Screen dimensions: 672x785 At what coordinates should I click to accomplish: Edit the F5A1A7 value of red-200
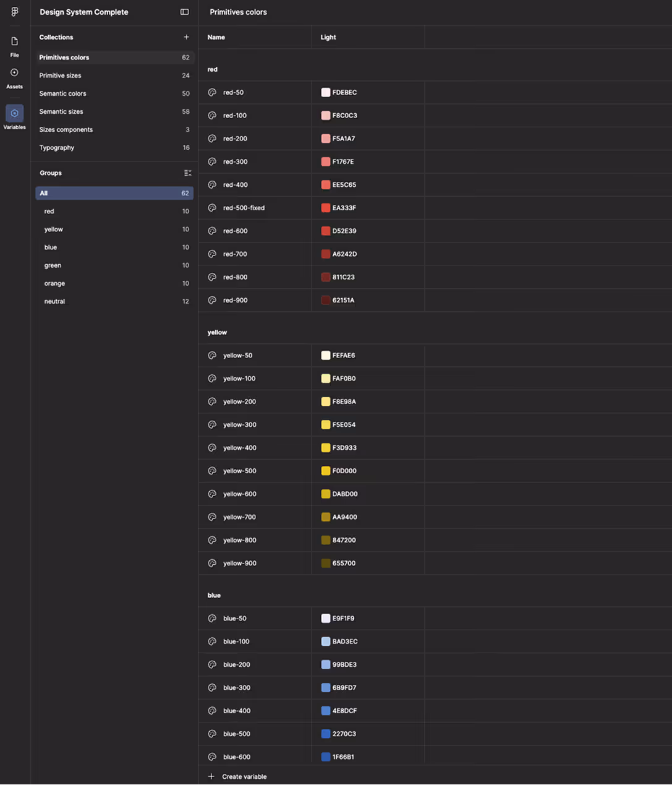tap(344, 139)
